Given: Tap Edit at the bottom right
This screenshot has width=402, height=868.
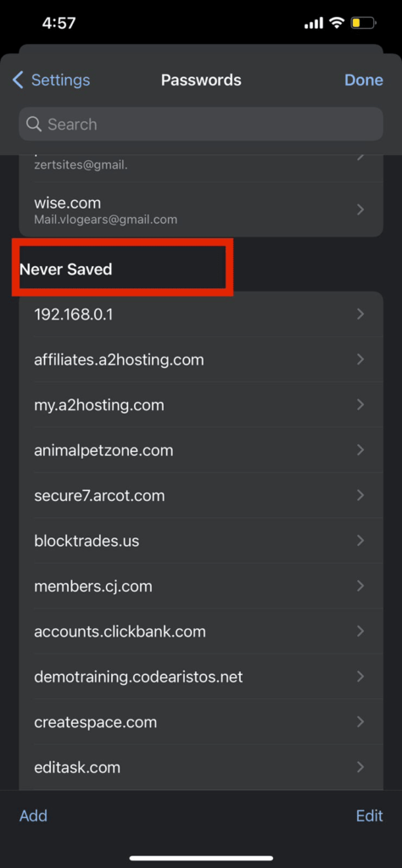Looking at the screenshot, I should [369, 815].
